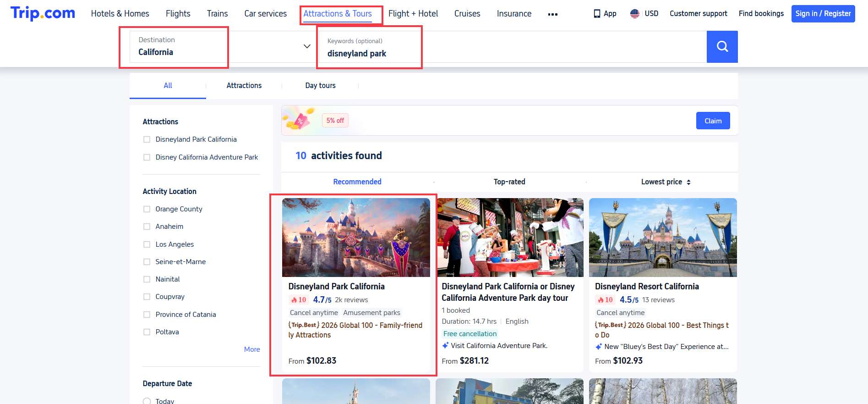Open the Flights menu
Viewport: 868px width, 404px height.
178,14
